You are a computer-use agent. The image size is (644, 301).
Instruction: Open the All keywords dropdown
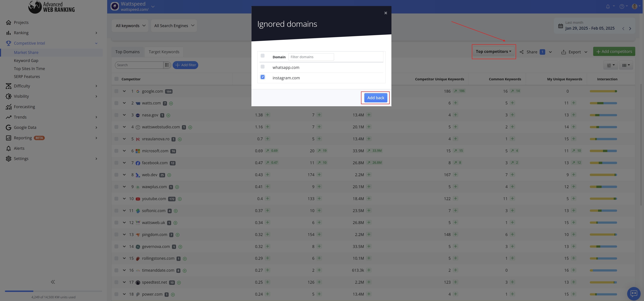pos(130,26)
